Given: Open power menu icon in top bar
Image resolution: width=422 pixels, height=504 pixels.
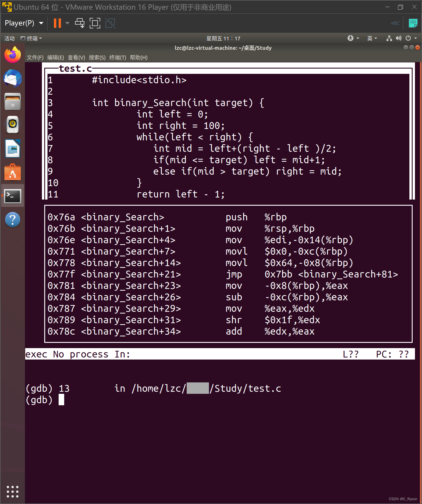Looking at the screenshot, I should (x=408, y=38).
